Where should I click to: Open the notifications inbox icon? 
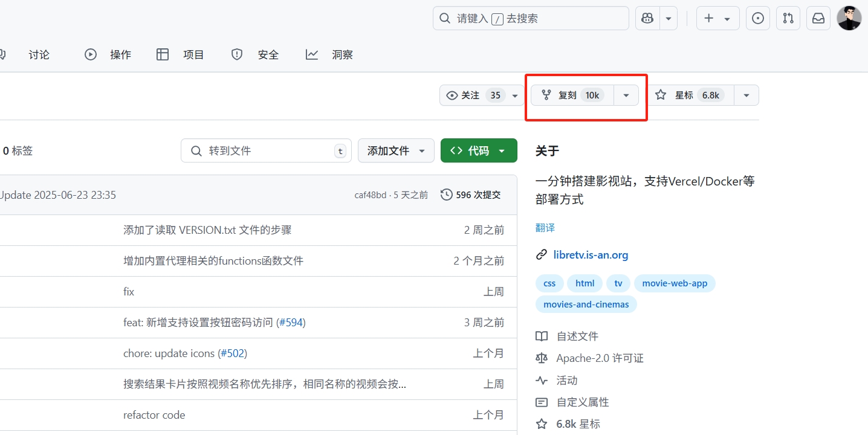point(818,19)
